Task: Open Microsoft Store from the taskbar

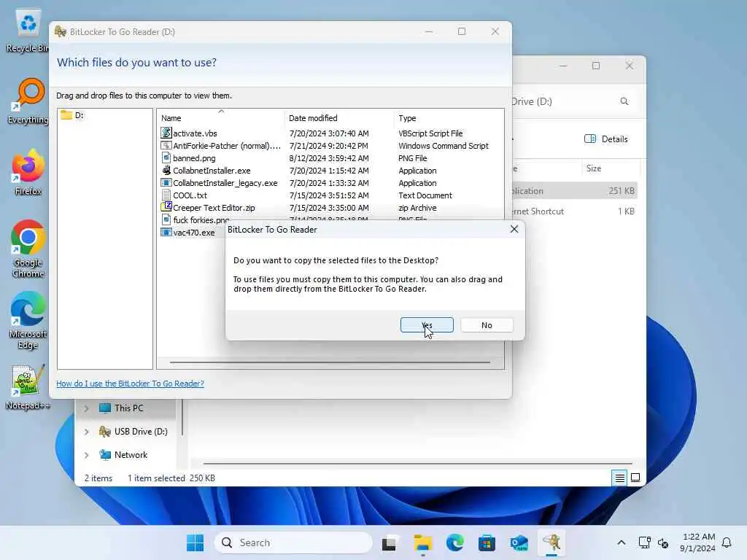Action: pyautogui.click(x=487, y=542)
